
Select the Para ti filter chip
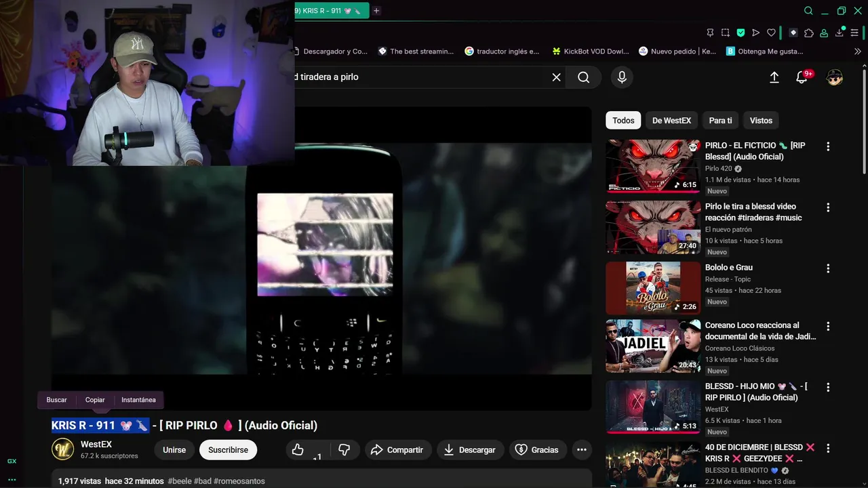(x=720, y=121)
